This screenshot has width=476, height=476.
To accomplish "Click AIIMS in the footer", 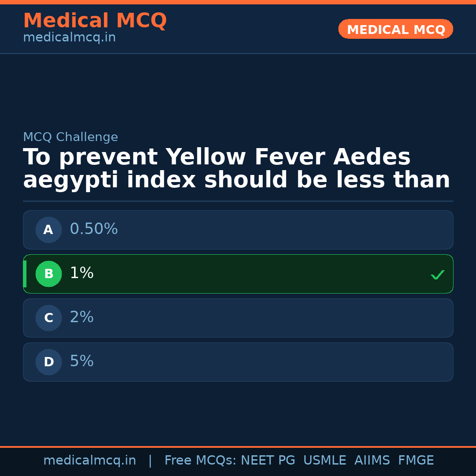I will [372, 461].
